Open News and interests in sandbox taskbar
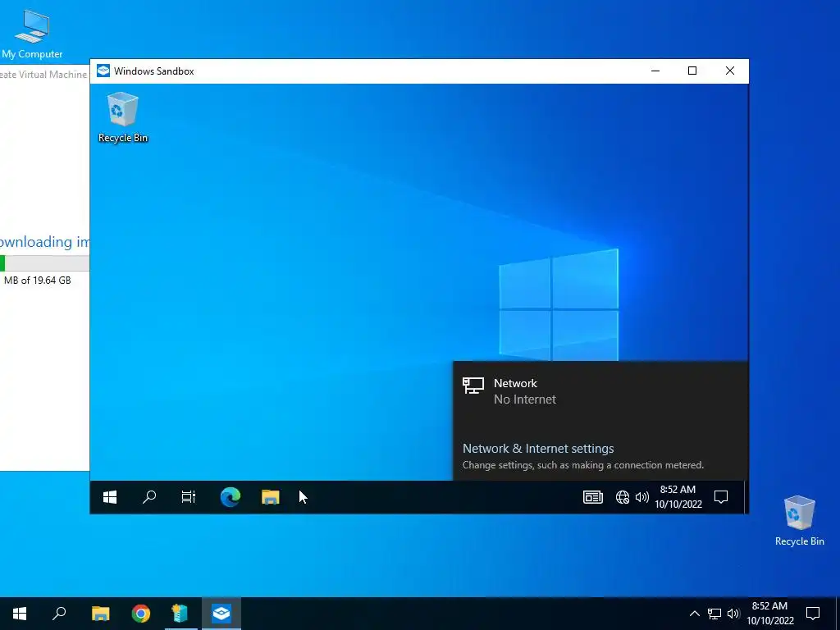 coord(593,498)
